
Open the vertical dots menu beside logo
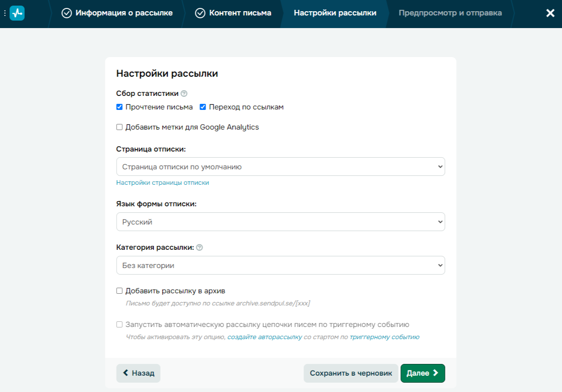pos(4,13)
